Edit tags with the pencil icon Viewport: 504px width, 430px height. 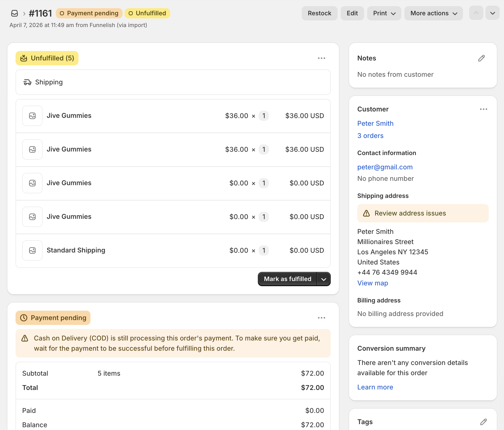pos(483,422)
